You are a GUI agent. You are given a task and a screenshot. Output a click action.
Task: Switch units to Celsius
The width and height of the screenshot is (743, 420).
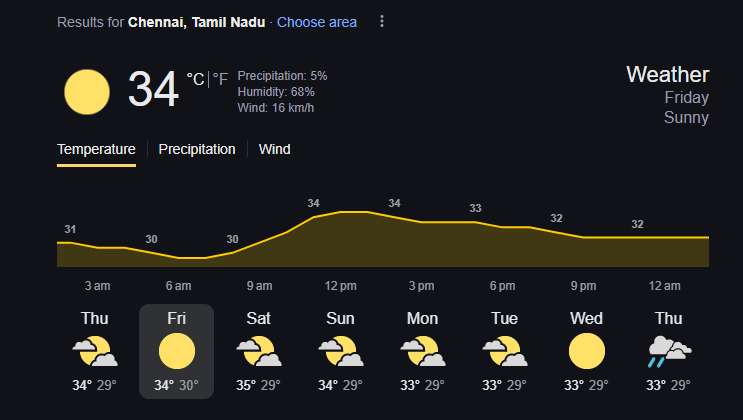coord(195,79)
